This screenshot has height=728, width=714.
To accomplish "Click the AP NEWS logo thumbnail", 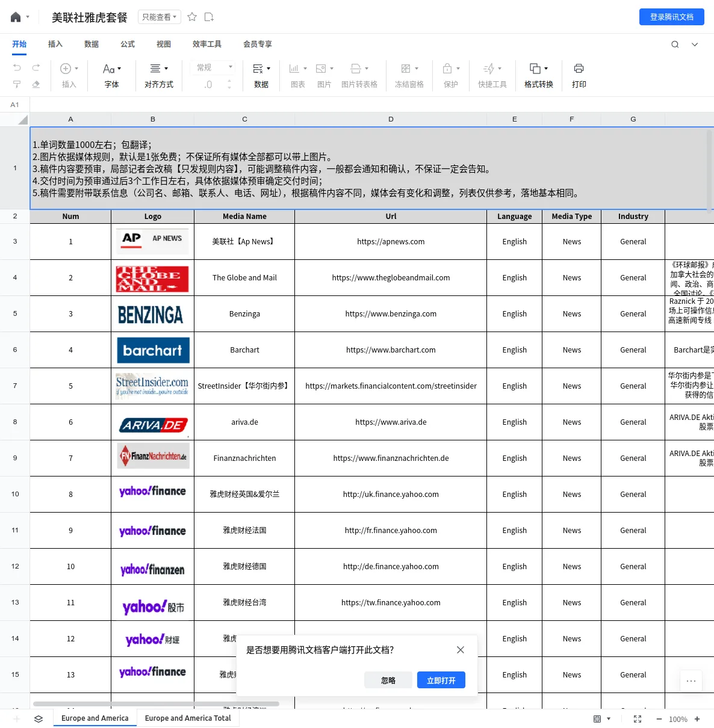I will tap(152, 241).
